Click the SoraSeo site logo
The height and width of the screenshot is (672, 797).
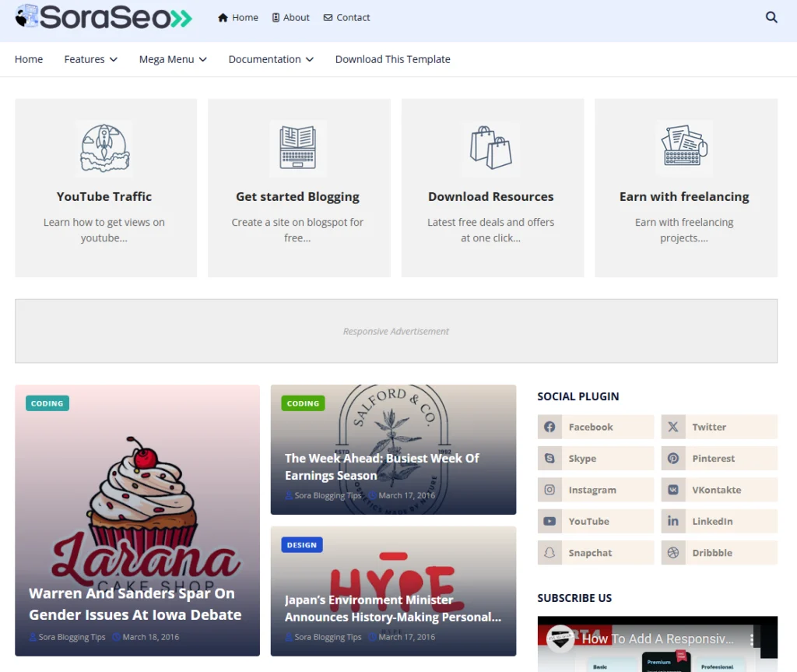pyautogui.click(x=104, y=16)
